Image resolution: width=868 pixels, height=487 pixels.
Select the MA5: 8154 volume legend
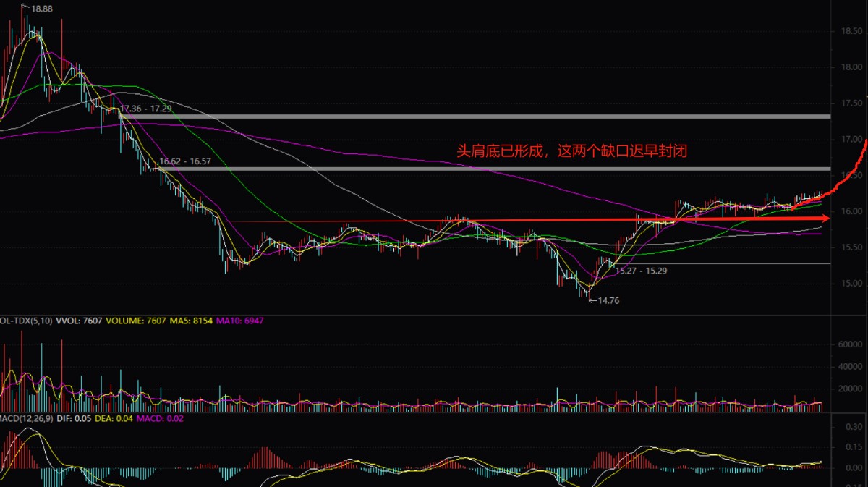coord(192,320)
